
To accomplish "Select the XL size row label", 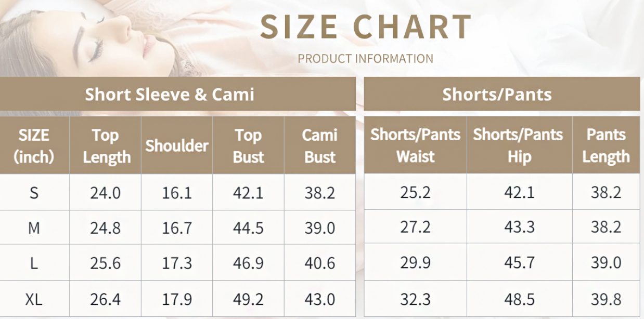I will (34, 299).
